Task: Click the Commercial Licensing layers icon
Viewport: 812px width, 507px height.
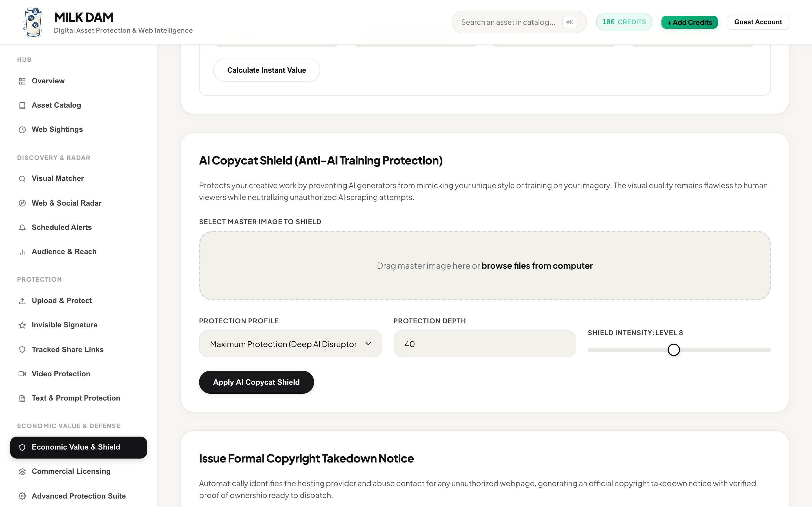Action: (22, 472)
